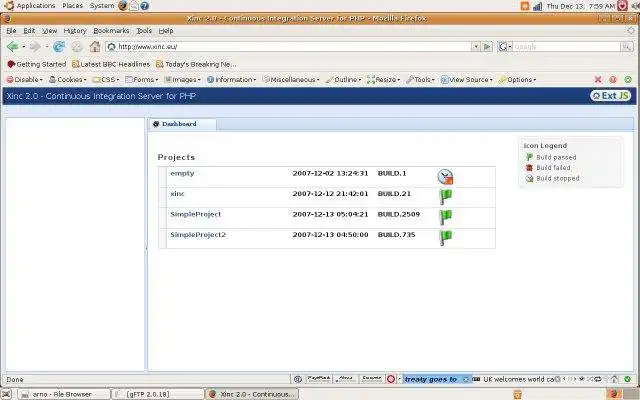Open the Getting Started bookmark
Screen dimensions: 640x400
tap(37, 64)
